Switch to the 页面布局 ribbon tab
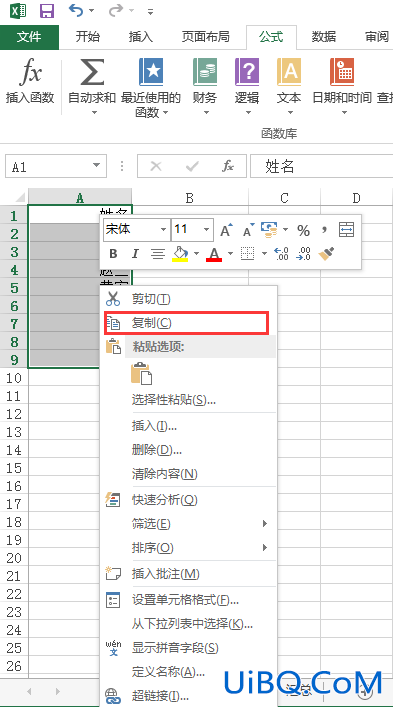The width and height of the screenshot is (393, 707). 206,37
